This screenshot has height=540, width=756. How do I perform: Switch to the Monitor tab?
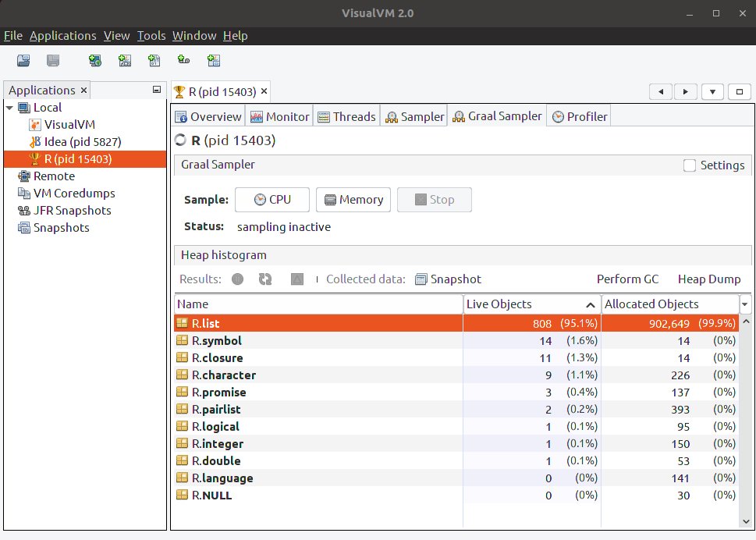(x=279, y=115)
